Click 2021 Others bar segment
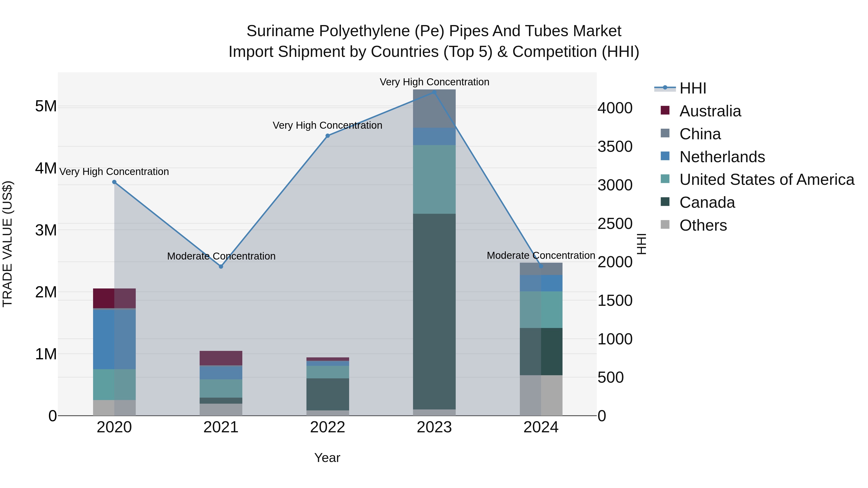Image resolution: width=868 pixels, height=488 pixels. pyautogui.click(x=221, y=409)
